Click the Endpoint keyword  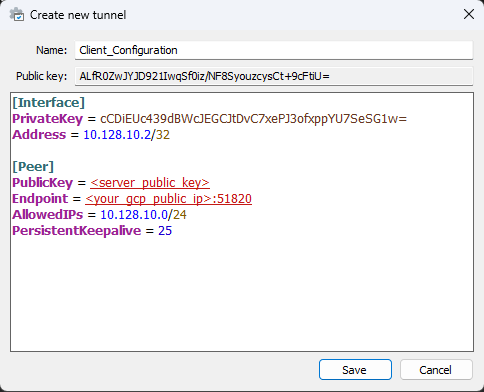[40, 199]
